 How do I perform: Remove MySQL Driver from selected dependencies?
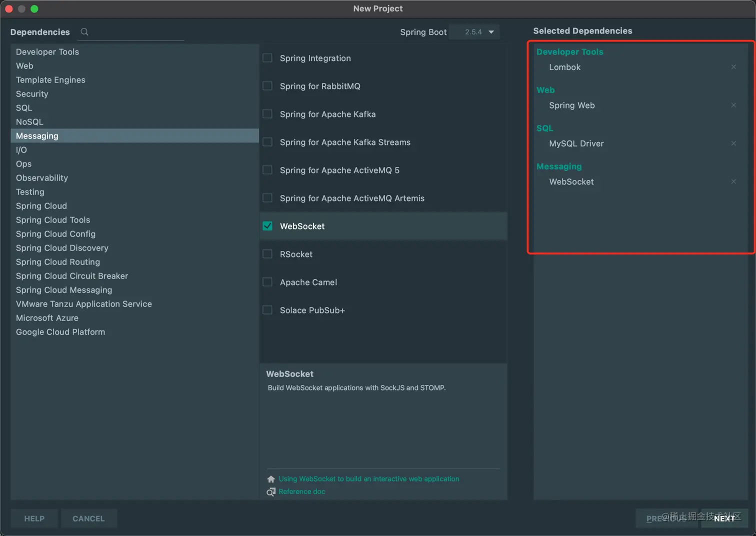click(x=733, y=143)
